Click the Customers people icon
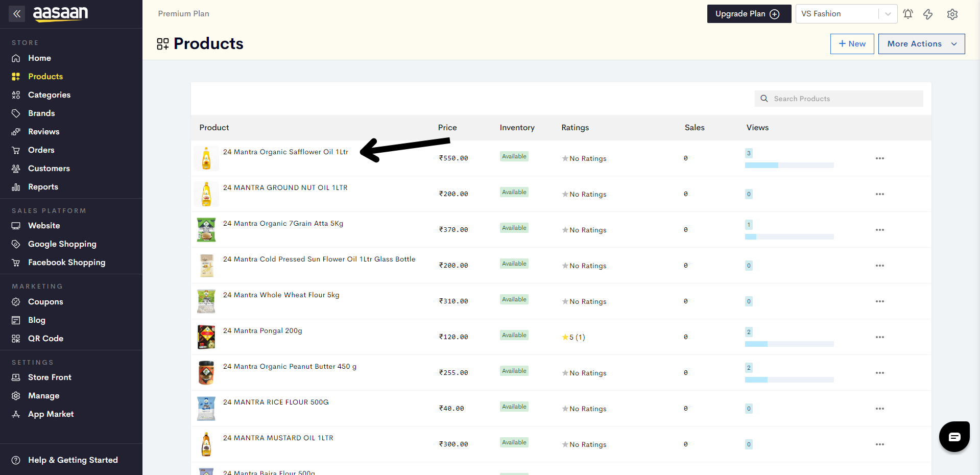This screenshot has width=980, height=475. (16, 169)
